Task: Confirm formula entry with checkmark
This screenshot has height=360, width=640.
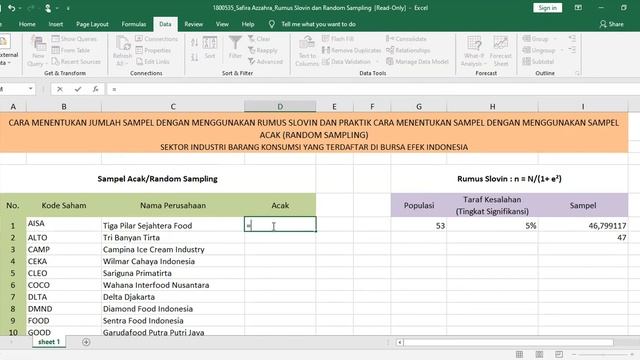Action: tap(78, 89)
